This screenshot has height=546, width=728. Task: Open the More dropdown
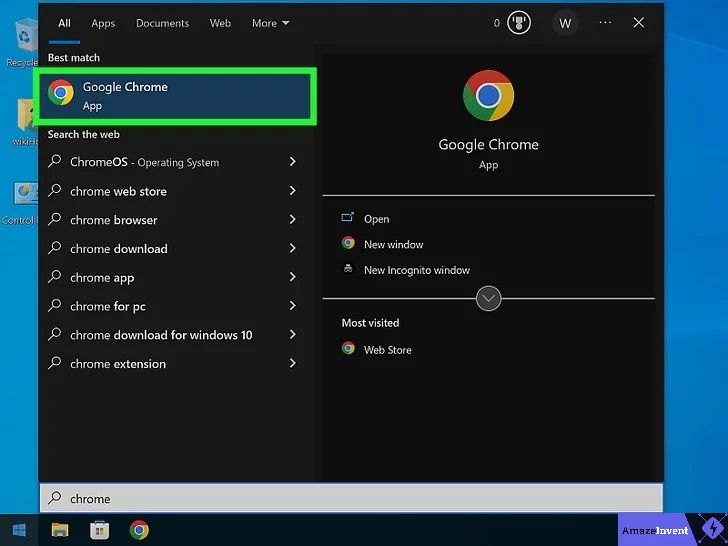point(270,23)
